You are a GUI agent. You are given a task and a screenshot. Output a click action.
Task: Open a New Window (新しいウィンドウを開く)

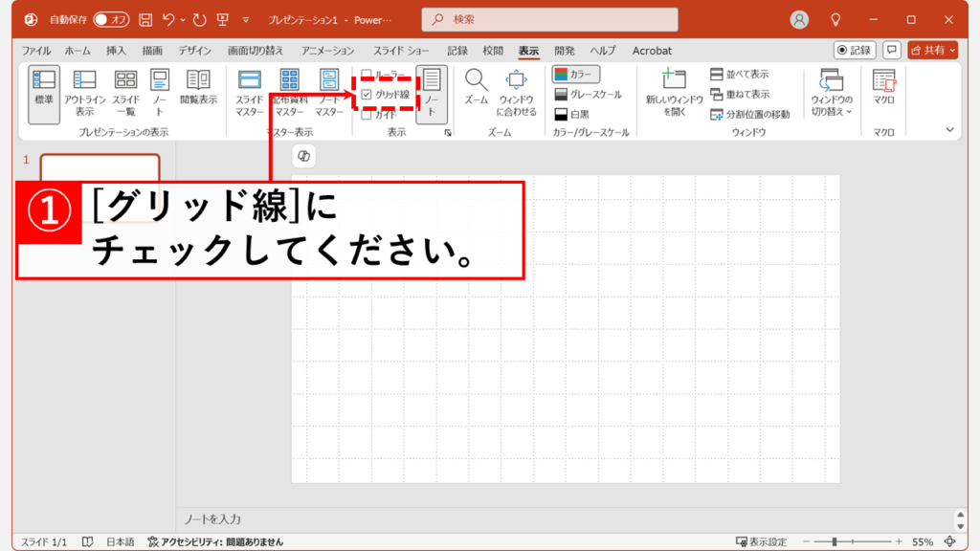pos(674,95)
